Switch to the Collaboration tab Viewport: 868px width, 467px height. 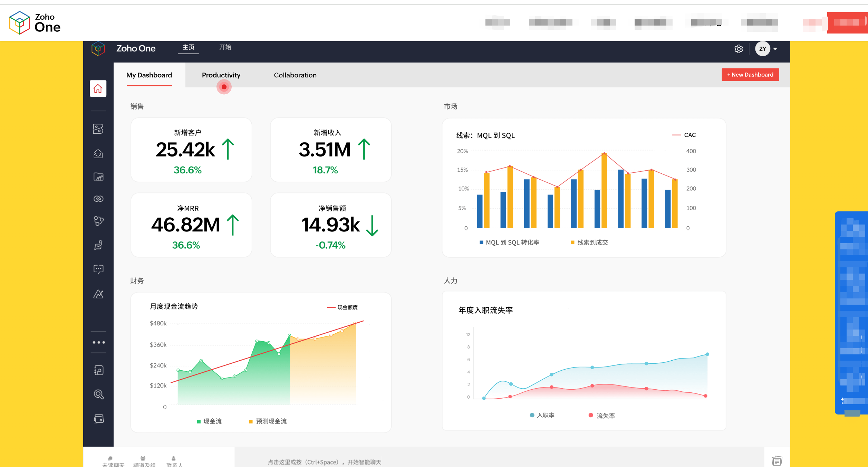click(x=295, y=75)
